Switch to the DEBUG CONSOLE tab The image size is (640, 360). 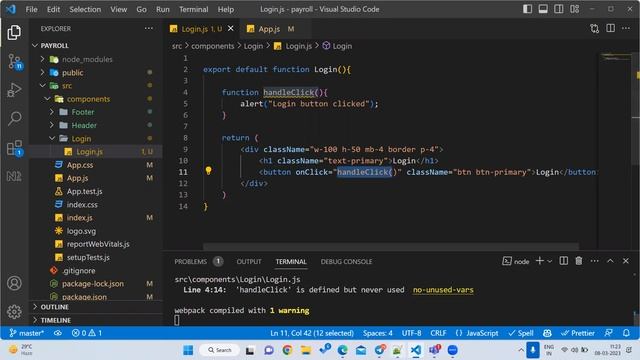(346, 262)
